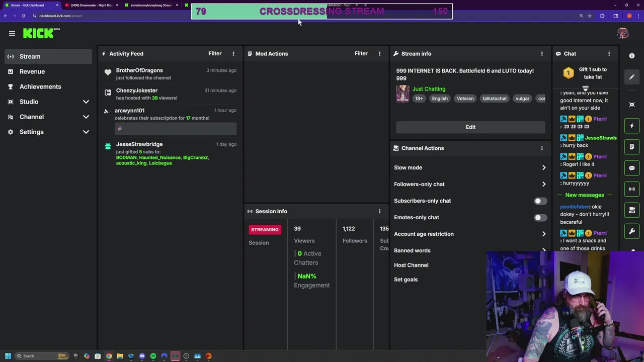Open Stream info three-dot options
644x362 pixels.
coord(542,53)
